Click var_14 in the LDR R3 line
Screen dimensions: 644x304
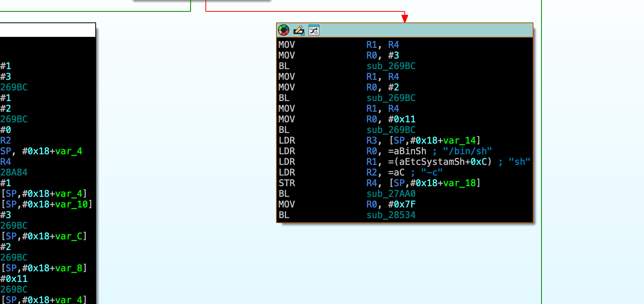[459, 141]
